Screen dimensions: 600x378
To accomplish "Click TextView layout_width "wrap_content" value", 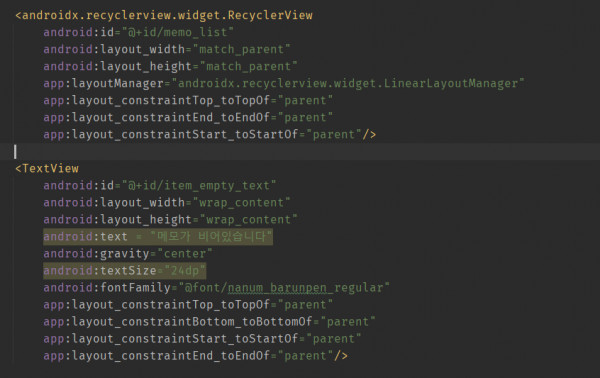I will (x=241, y=202).
